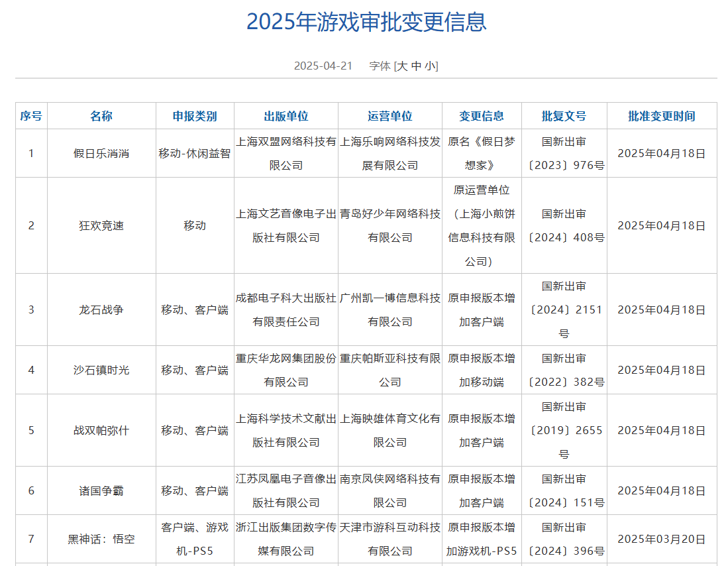The width and height of the screenshot is (728, 566).
Task: Click the 变更信息 column header
Action: (482, 116)
